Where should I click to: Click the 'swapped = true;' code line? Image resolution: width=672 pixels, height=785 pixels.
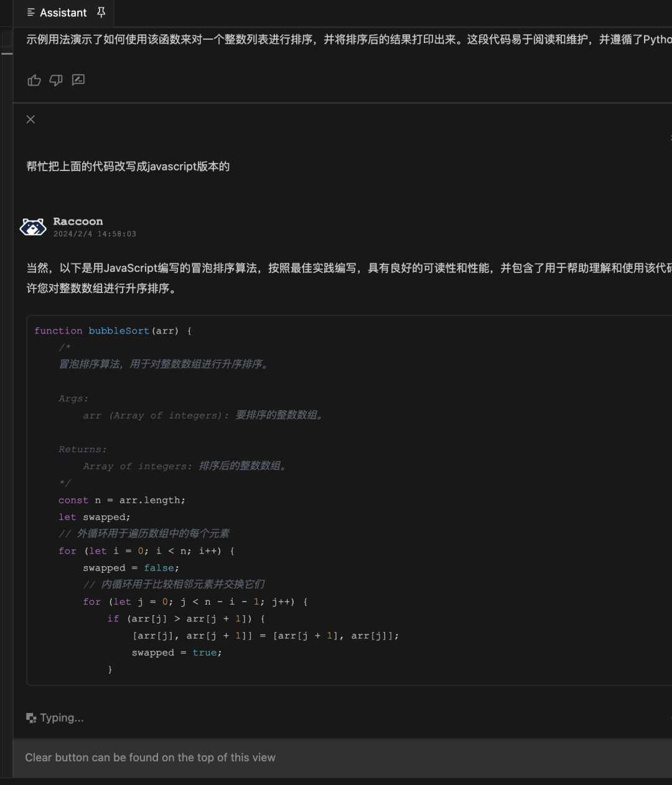[x=177, y=653]
